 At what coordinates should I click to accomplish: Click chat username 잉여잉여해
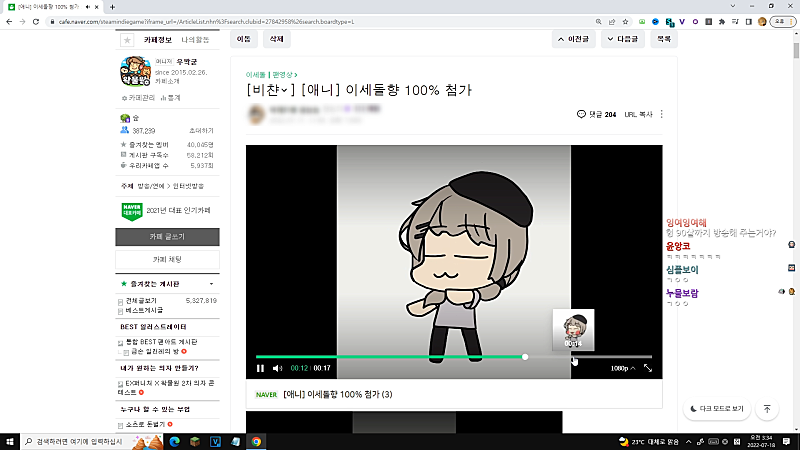tap(686, 222)
